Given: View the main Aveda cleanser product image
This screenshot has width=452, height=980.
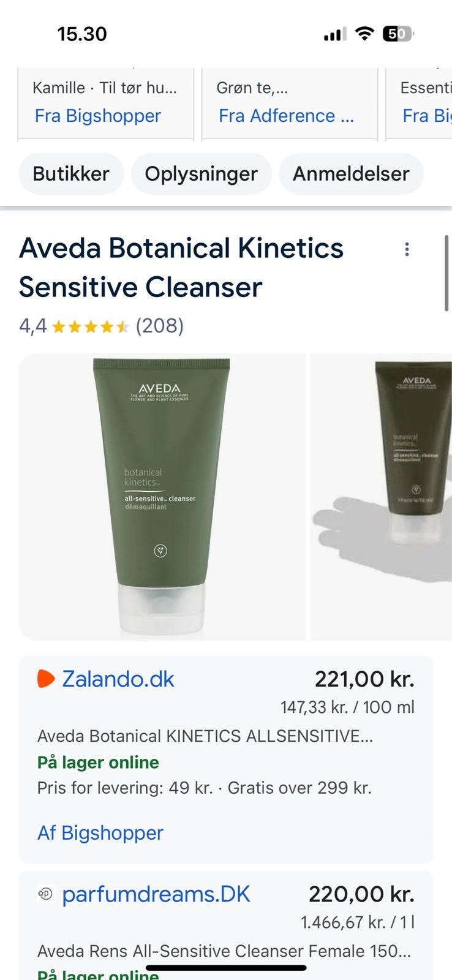Looking at the screenshot, I should pos(162,497).
